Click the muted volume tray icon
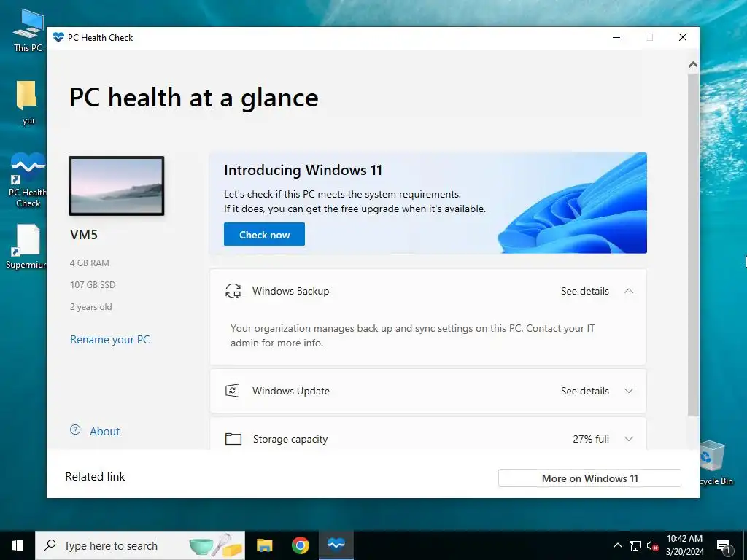 click(652, 545)
